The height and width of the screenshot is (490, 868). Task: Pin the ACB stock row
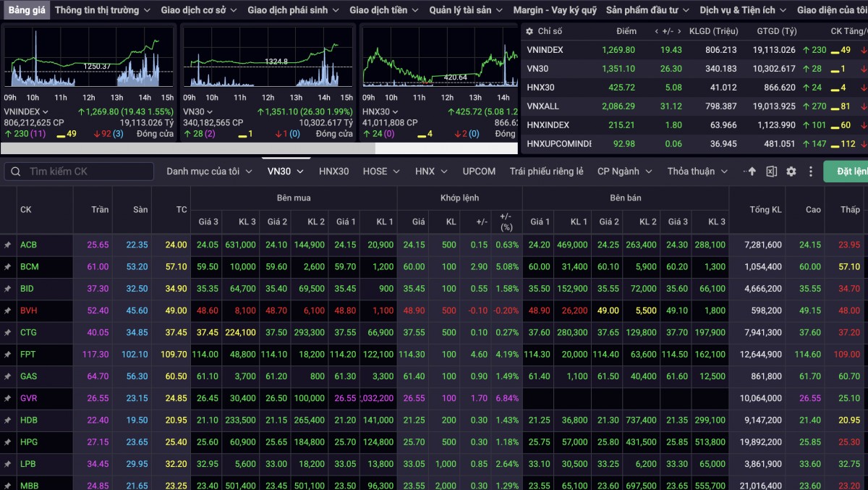coord(8,245)
